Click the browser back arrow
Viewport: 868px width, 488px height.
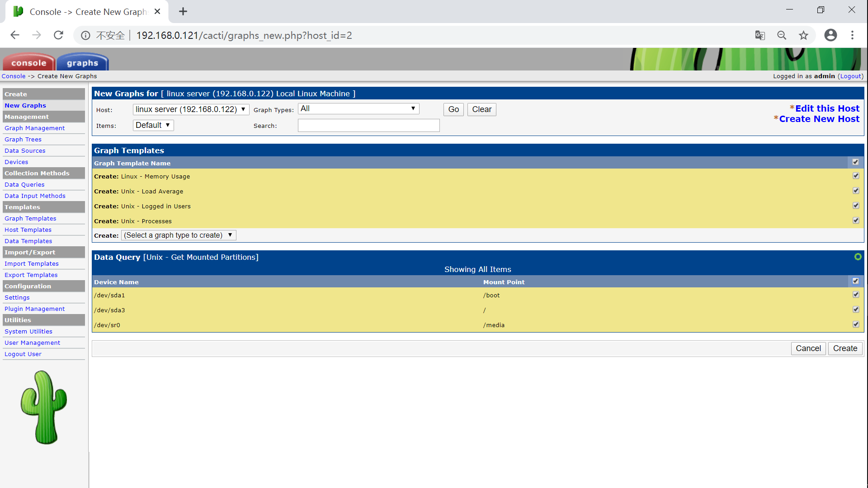(x=15, y=35)
